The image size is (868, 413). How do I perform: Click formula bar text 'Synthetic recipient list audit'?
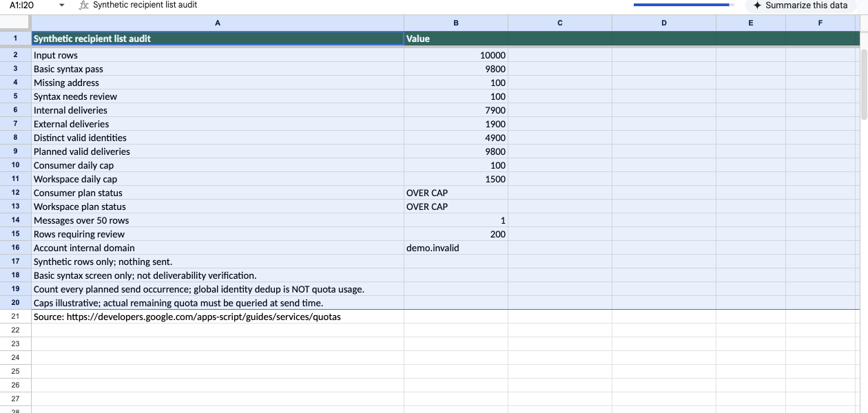[x=145, y=5]
